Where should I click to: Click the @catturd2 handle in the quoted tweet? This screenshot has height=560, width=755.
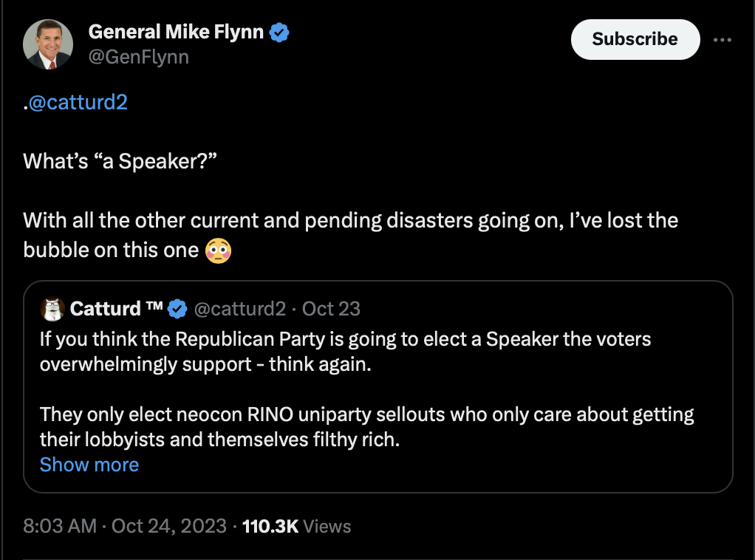tap(240, 309)
